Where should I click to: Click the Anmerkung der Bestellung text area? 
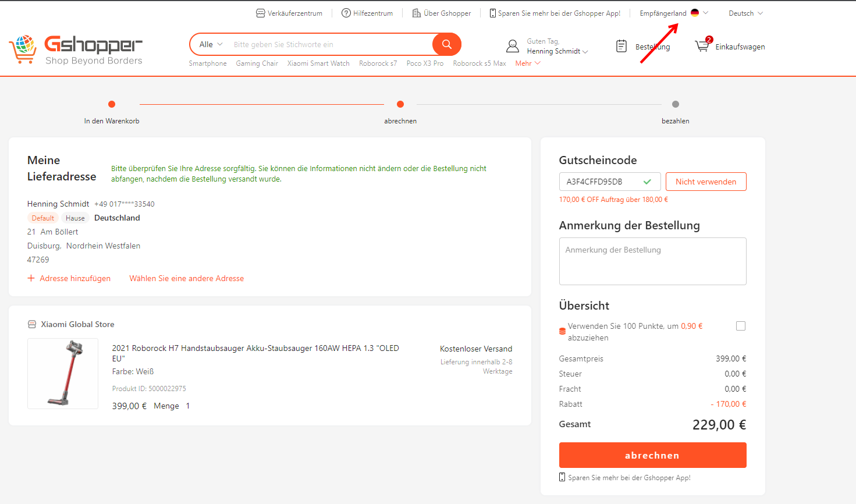pyautogui.click(x=652, y=261)
